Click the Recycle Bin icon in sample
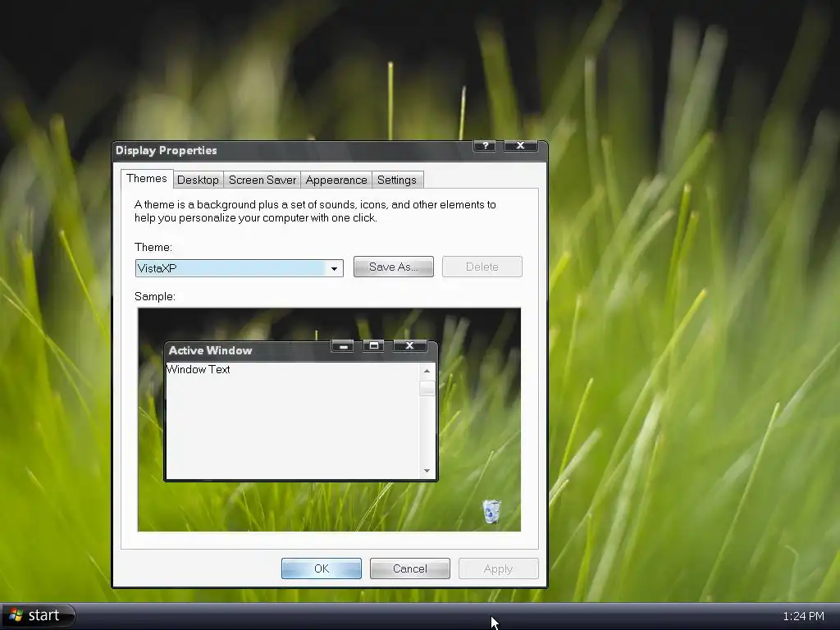Image resolution: width=840 pixels, height=630 pixels. [491, 511]
